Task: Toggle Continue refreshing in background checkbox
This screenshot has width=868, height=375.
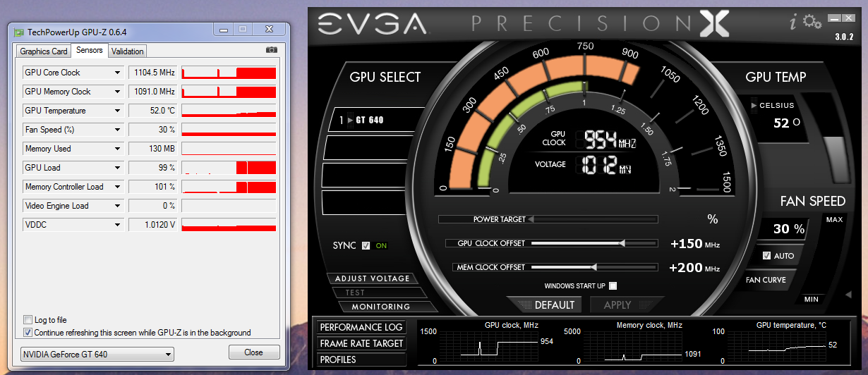Action: click(28, 332)
